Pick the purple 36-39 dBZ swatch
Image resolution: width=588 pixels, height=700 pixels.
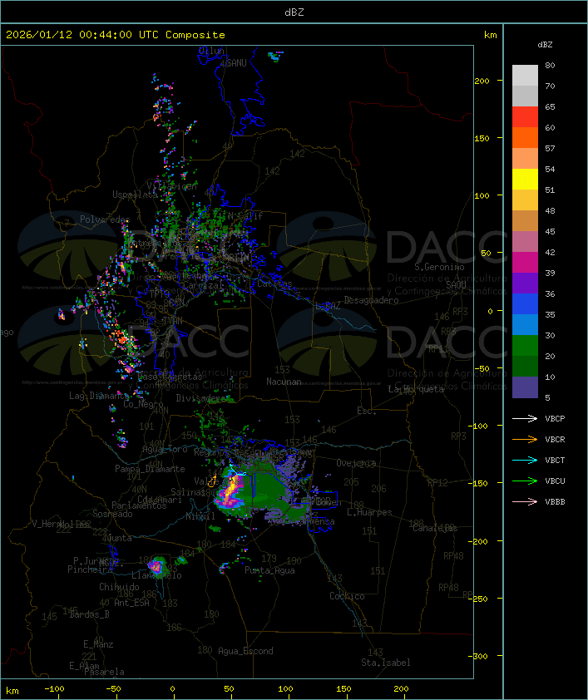pos(525,283)
